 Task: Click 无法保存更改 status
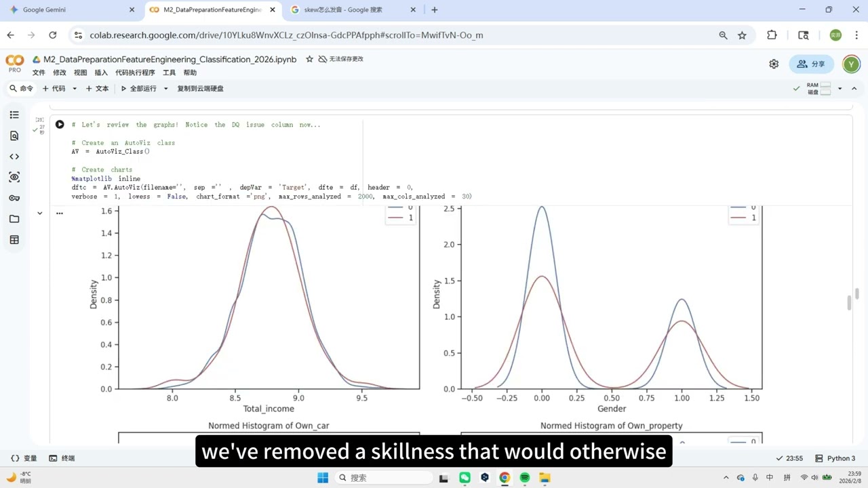341,59
